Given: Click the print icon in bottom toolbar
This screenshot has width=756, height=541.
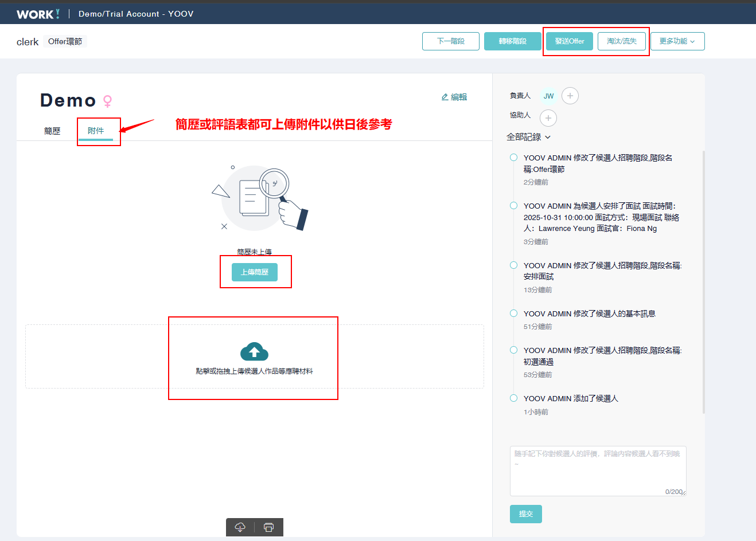Looking at the screenshot, I should click(x=268, y=527).
